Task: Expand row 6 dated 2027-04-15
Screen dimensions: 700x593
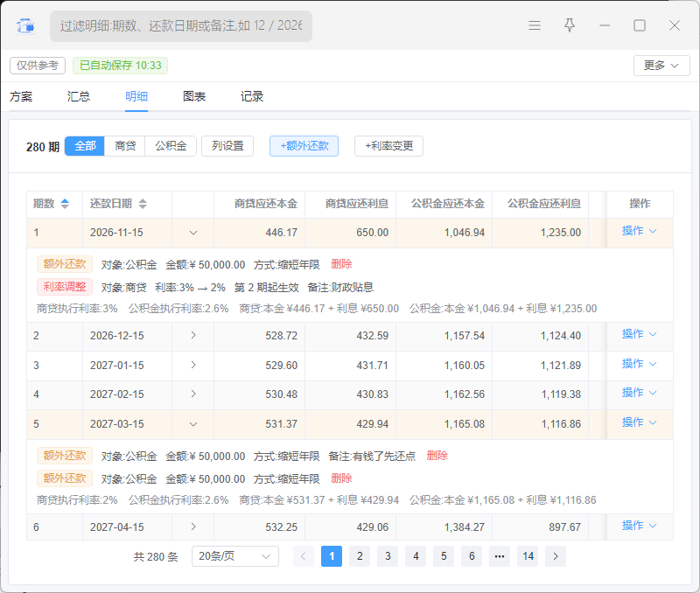Action: pos(193,527)
